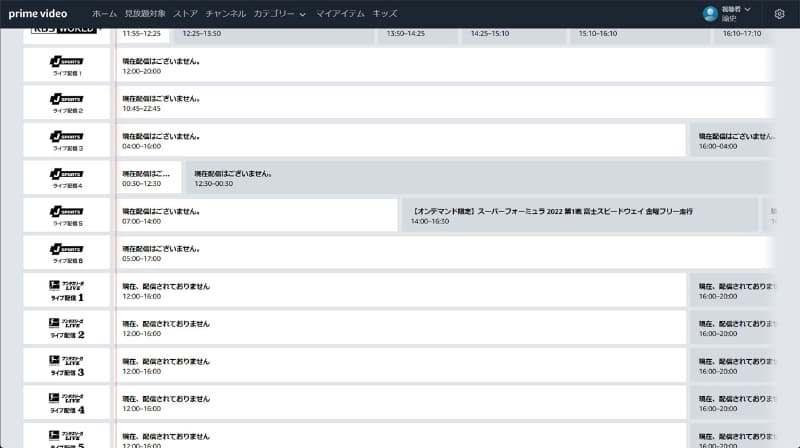Image resolution: width=800 pixels, height=448 pixels.
Task: Select the 07:00-14:00 program slot
Action: pos(257,215)
